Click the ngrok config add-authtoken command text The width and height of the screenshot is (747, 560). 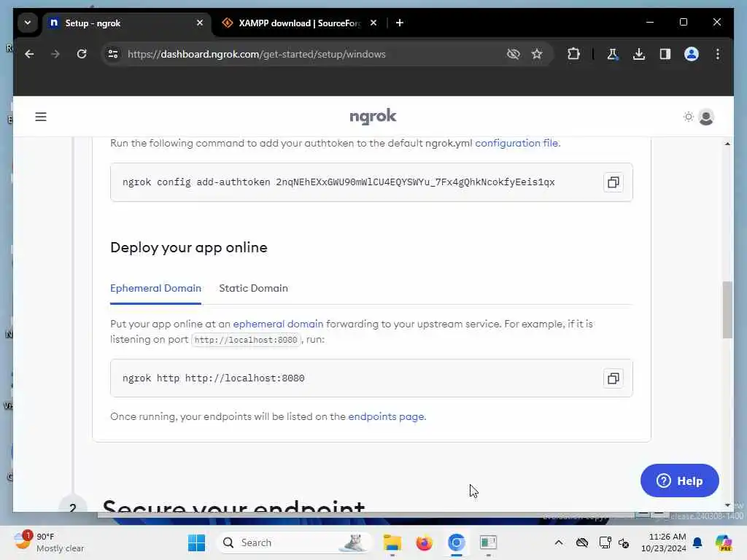338,182
